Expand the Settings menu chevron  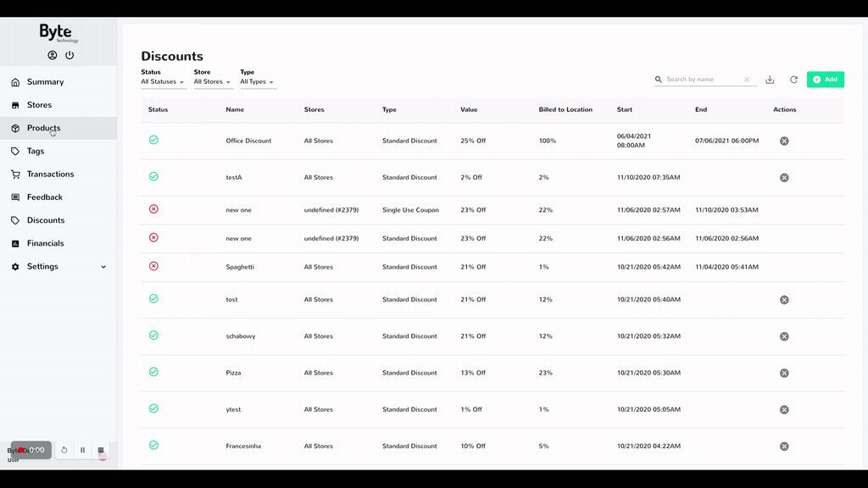pyautogui.click(x=103, y=267)
